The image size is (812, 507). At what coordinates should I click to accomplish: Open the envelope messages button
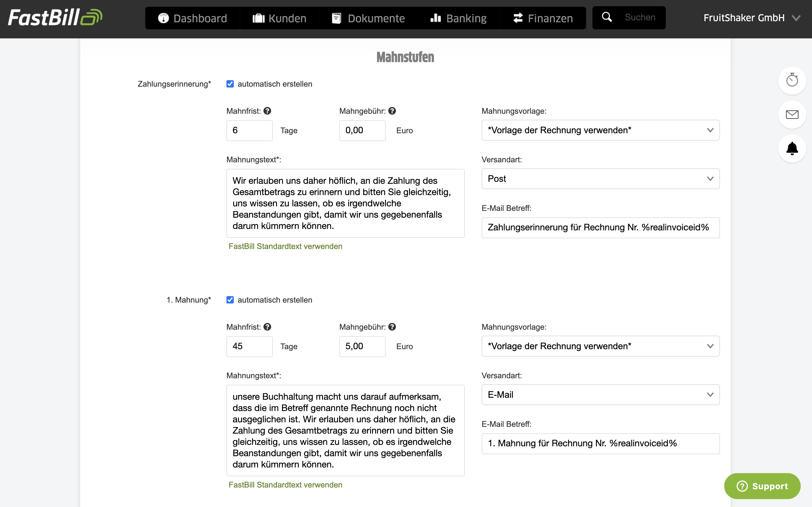coord(792,115)
